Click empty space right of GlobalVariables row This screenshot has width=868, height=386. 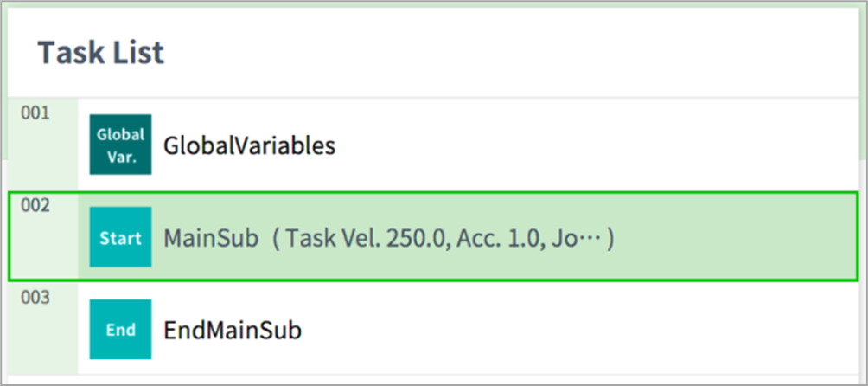pyautogui.click(x=605, y=145)
